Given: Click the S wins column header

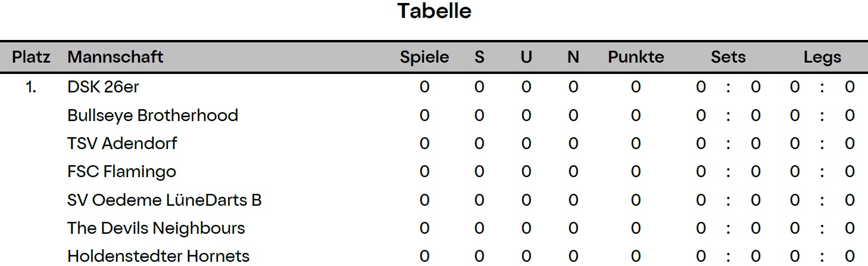Looking at the screenshot, I should [479, 57].
